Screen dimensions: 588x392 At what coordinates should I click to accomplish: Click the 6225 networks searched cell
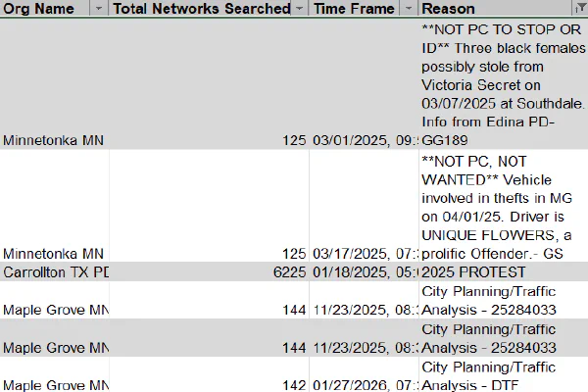[x=209, y=272]
